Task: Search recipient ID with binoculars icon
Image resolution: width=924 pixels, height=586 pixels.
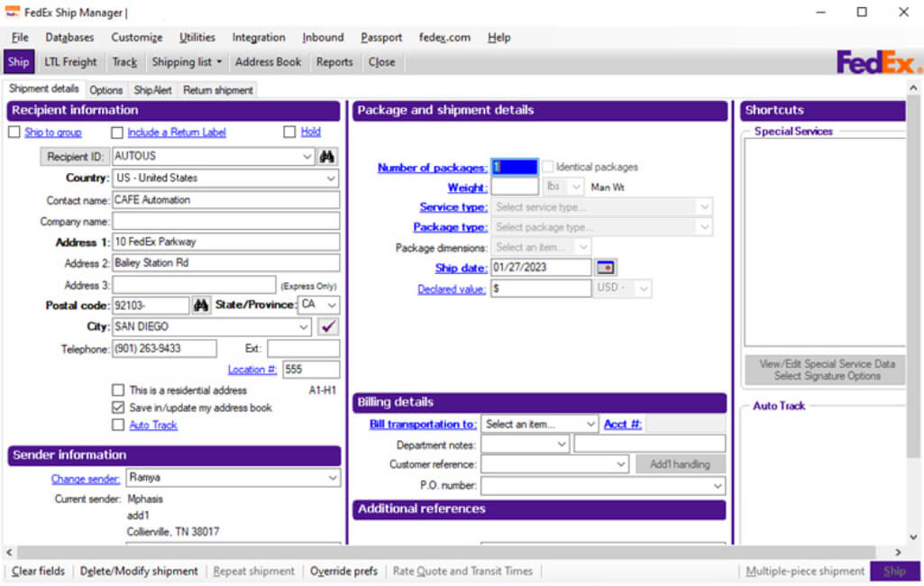Action: point(327,157)
